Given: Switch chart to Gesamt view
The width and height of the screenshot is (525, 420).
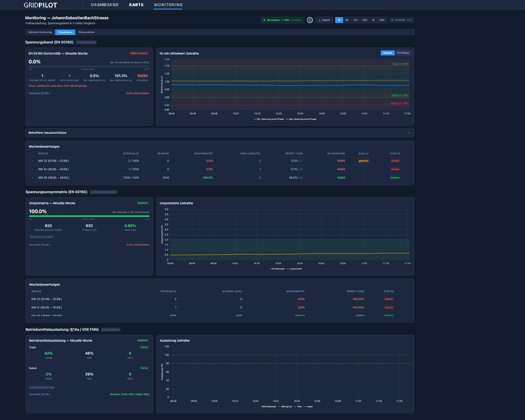Looking at the screenshot, I should coord(388,53).
